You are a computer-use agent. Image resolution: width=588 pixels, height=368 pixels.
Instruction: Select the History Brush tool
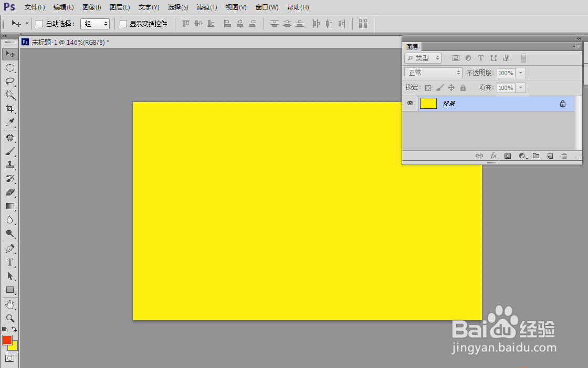pos(10,179)
